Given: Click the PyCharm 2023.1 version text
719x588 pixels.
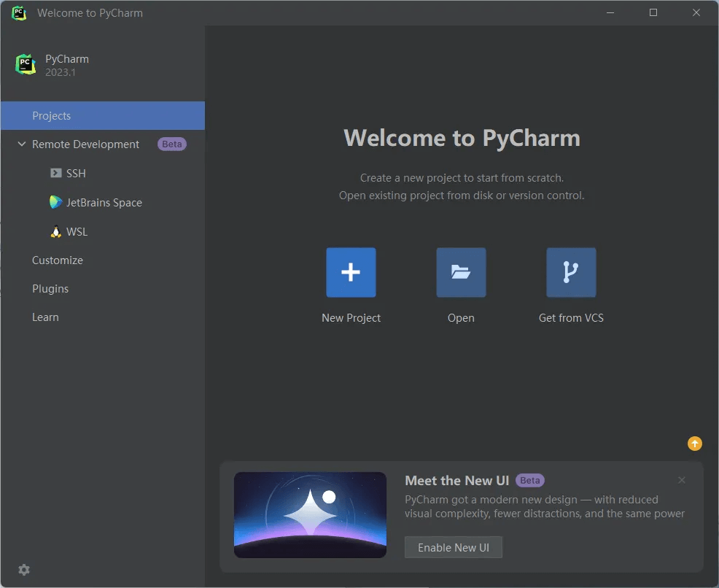Looking at the screenshot, I should 60,72.
